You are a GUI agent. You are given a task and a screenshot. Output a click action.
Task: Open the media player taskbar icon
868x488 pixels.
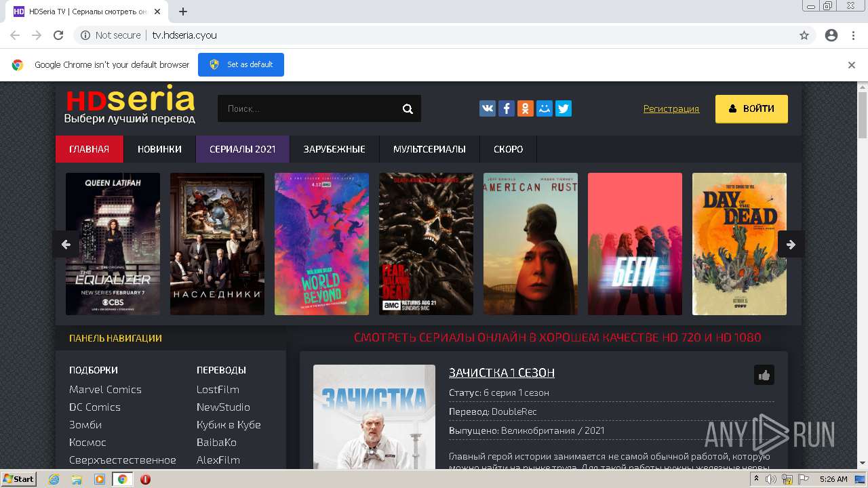100,479
